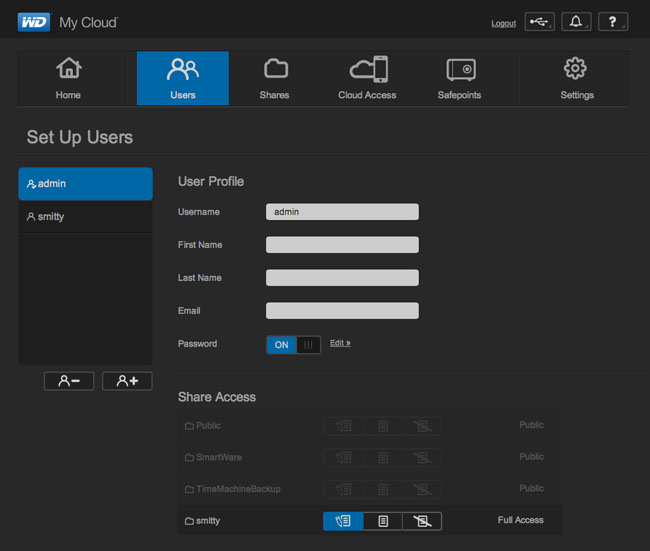
Task: Click the remove user button
Action: pos(69,381)
